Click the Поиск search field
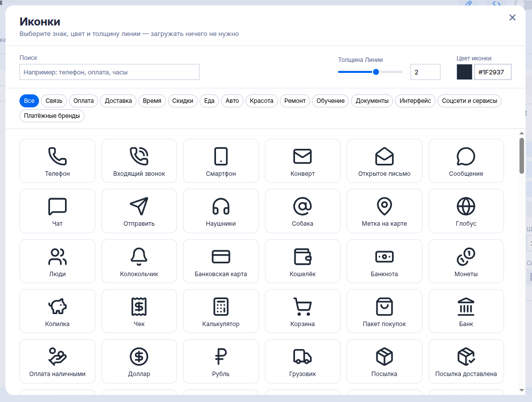This screenshot has width=532, height=402. coord(109,72)
